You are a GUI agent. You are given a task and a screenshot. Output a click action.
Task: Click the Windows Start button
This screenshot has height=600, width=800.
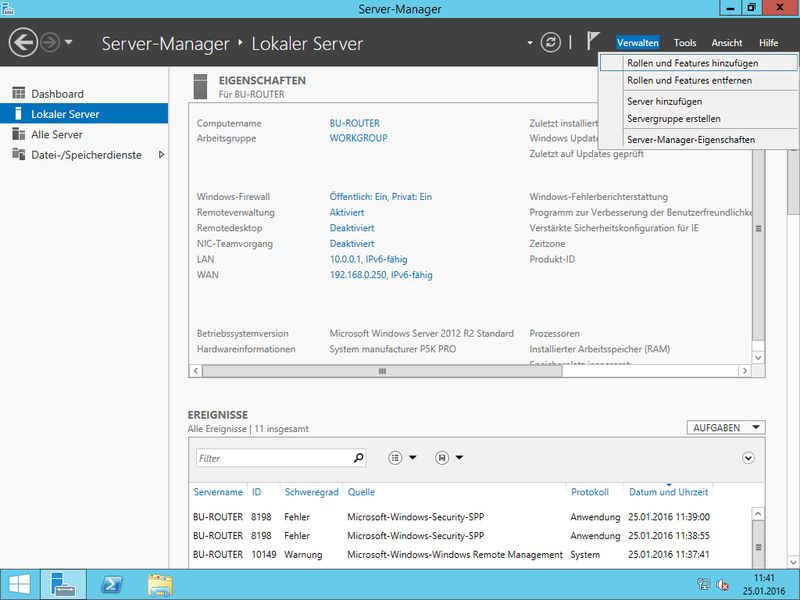(20, 584)
